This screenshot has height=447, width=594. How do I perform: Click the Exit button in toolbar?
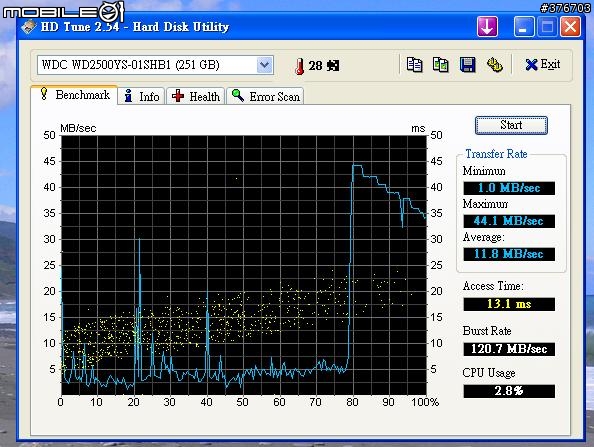pos(543,65)
